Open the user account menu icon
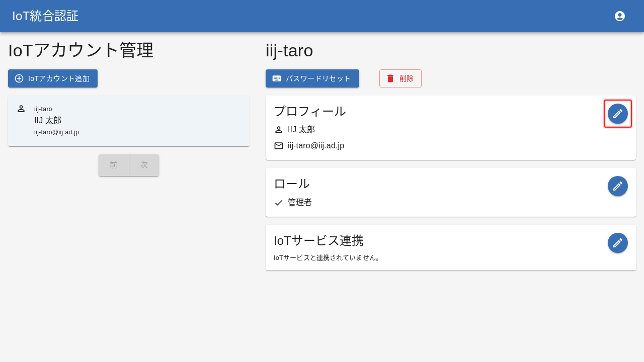This screenshot has width=644, height=362. click(x=620, y=16)
